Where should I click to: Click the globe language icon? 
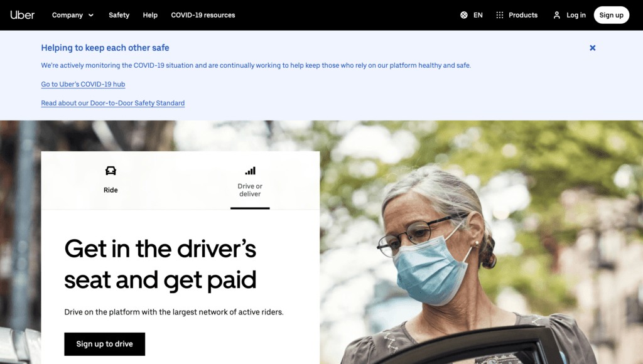point(464,15)
